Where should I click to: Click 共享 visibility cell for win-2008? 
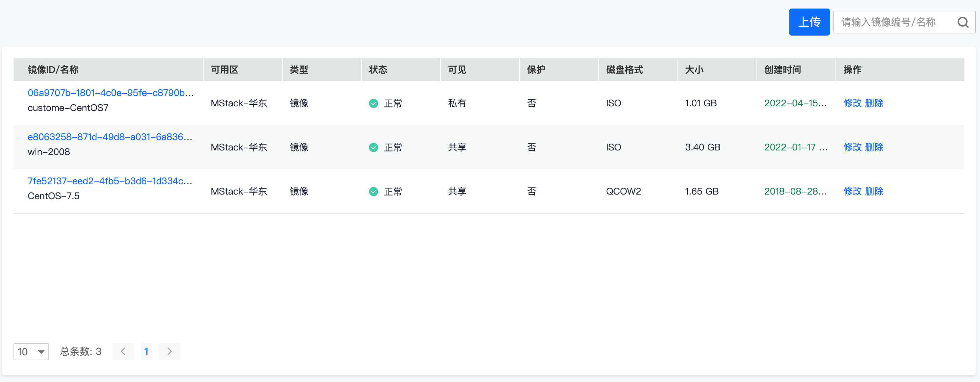pyautogui.click(x=457, y=147)
